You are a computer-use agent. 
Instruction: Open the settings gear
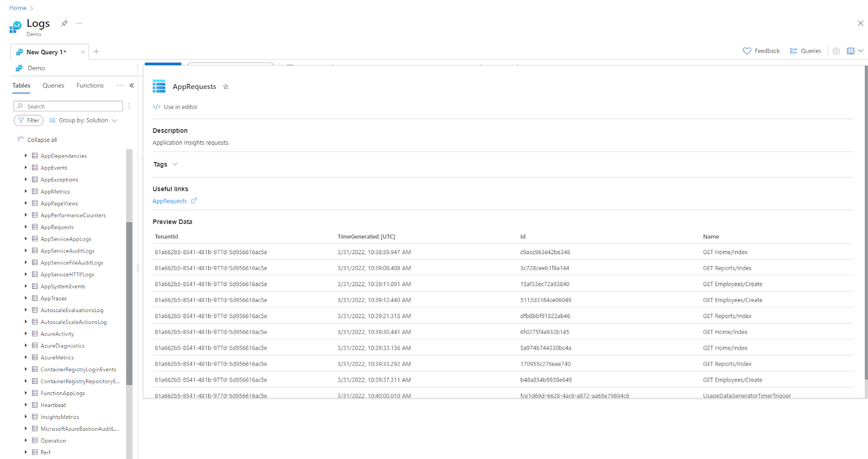click(x=837, y=51)
